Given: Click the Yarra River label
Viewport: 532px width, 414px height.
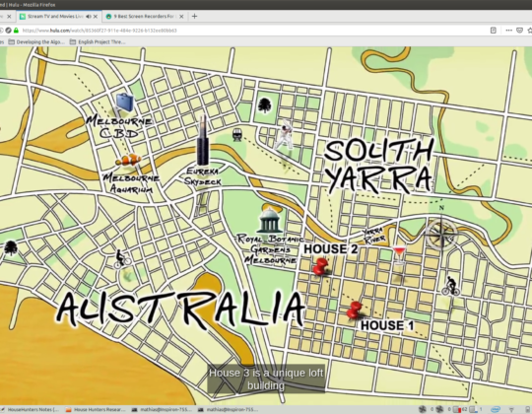Looking at the screenshot, I should pos(373,236).
